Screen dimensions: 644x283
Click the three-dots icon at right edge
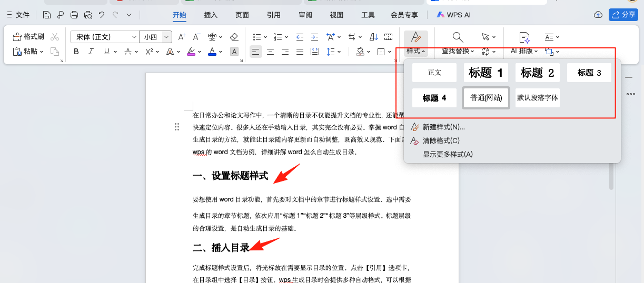[630, 94]
